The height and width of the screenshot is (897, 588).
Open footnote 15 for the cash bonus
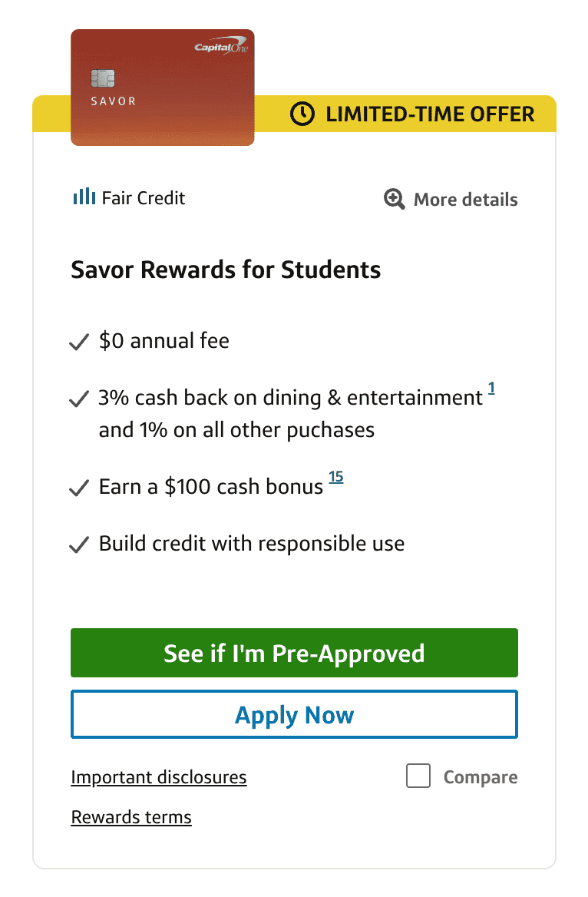[336, 478]
